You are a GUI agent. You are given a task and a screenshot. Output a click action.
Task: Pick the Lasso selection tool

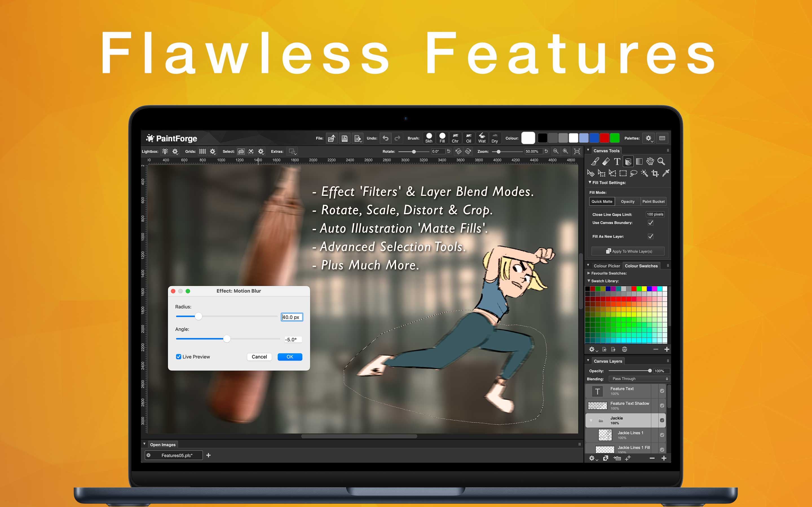tap(634, 173)
